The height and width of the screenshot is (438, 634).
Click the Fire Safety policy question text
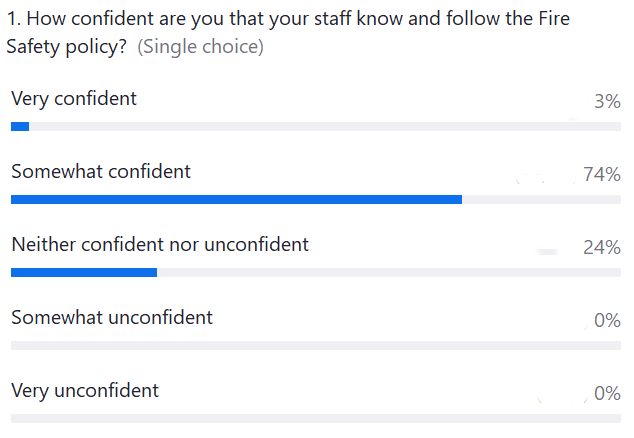tap(288, 32)
